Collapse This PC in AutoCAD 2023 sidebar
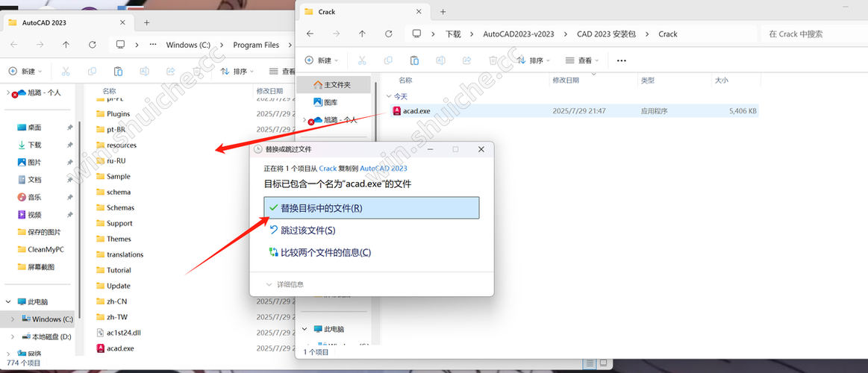868x373 pixels. [x=8, y=301]
